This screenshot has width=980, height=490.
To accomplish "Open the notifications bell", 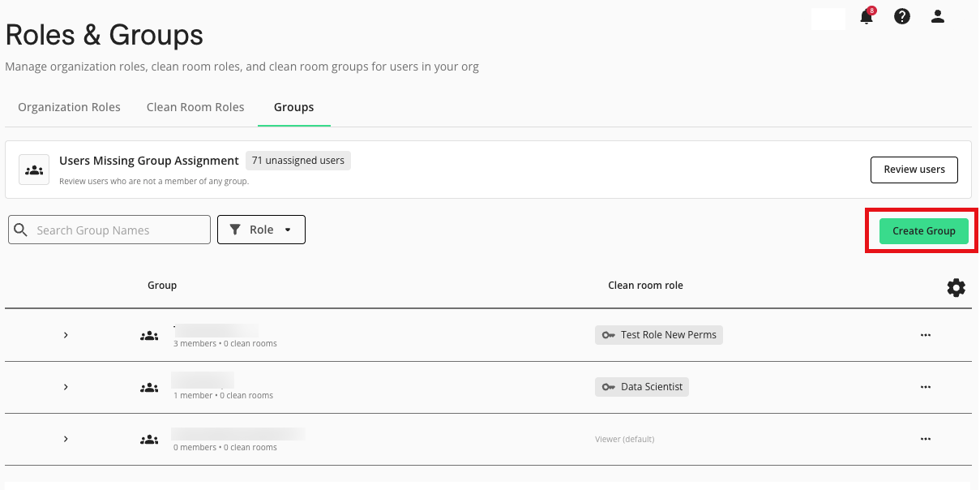I will [x=867, y=16].
